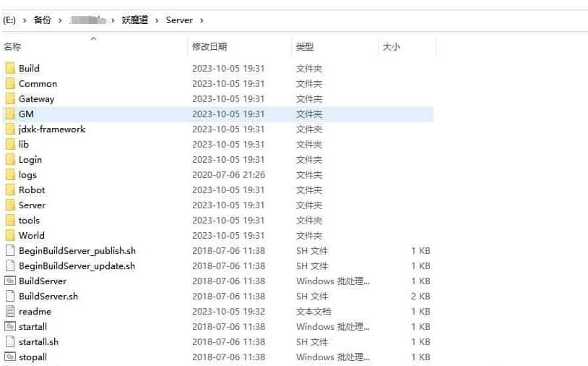The height and width of the screenshot is (366, 588).
Task: Expand breadcrumb chevron after 备份
Action: [x=60, y=20]
